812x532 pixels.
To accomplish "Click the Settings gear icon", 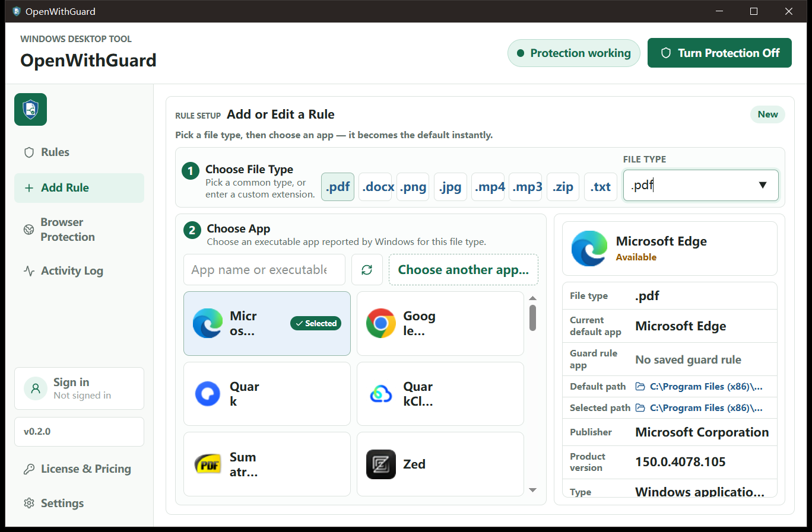I will click(28, 504).
